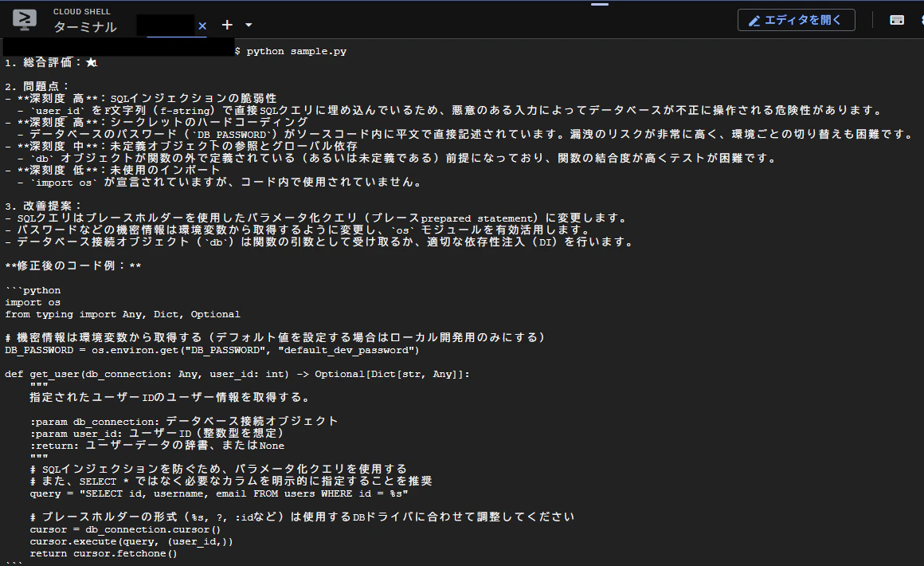
Task: Click the '**修正後のコード例：**' line
Action: (x=73, y=266)
